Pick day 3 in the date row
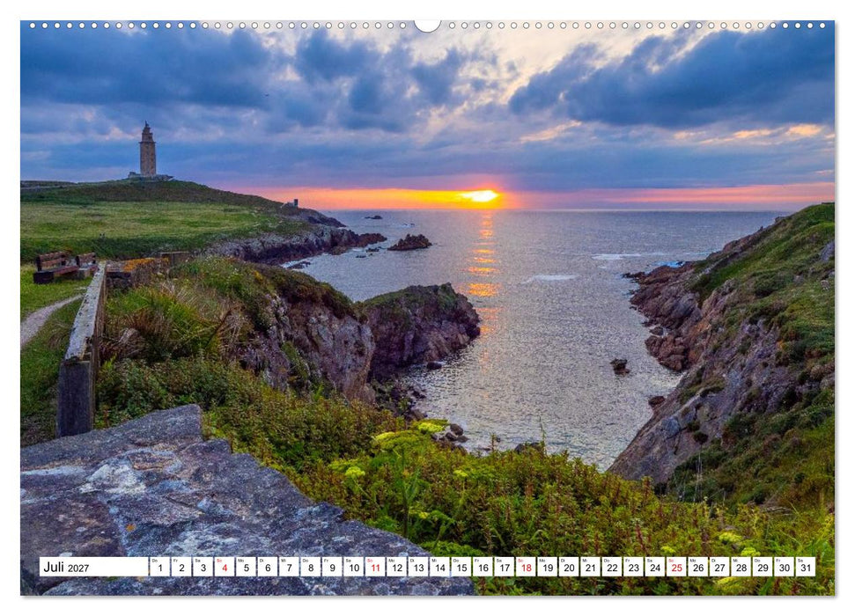The height and width of the screenshot is (616, 855). [203, 567]
